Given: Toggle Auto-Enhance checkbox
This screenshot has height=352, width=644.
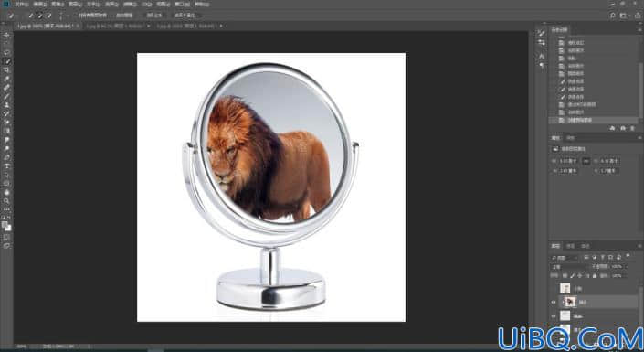Looking at the screenshot, I should tap(112, 16).
